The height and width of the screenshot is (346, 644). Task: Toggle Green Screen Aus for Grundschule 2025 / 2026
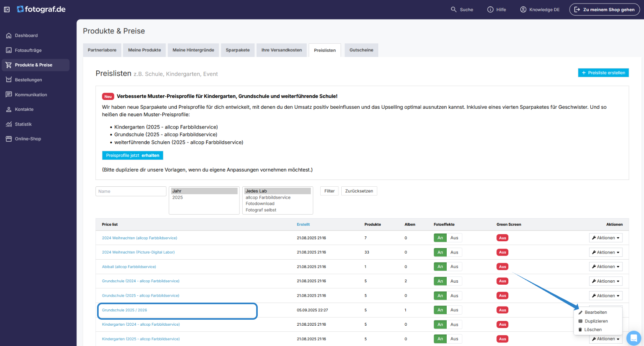point(503,310)
